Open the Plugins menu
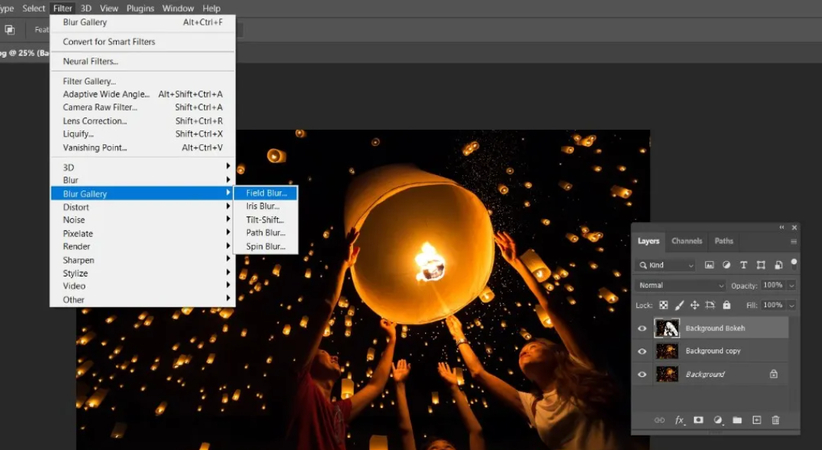This screenshot has width=822, height=450. [x=140, y=8]
